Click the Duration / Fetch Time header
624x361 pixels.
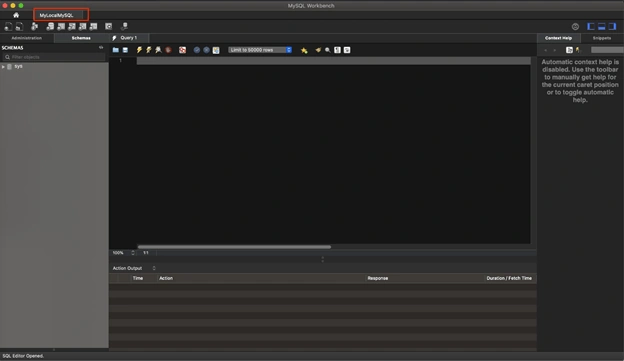point(509,278)
